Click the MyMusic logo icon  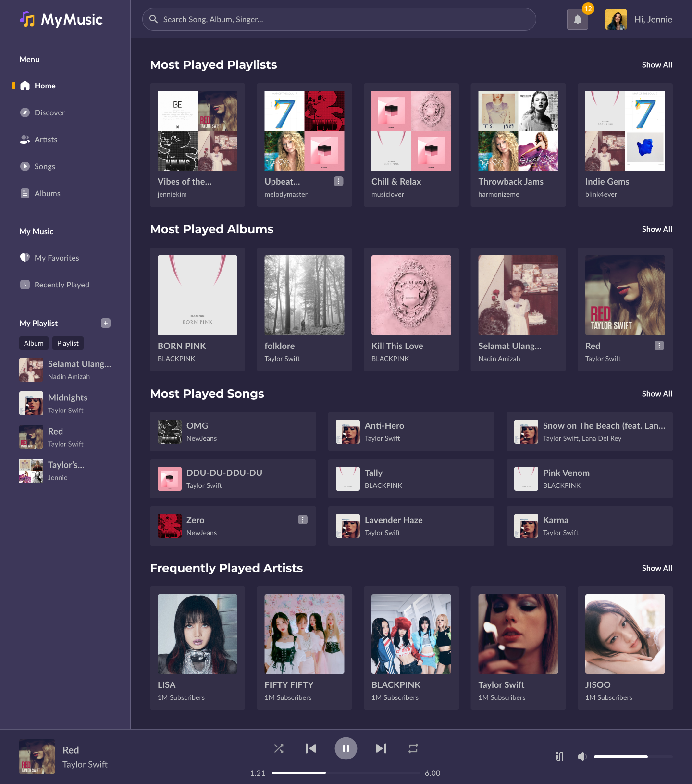pos(27,19)
